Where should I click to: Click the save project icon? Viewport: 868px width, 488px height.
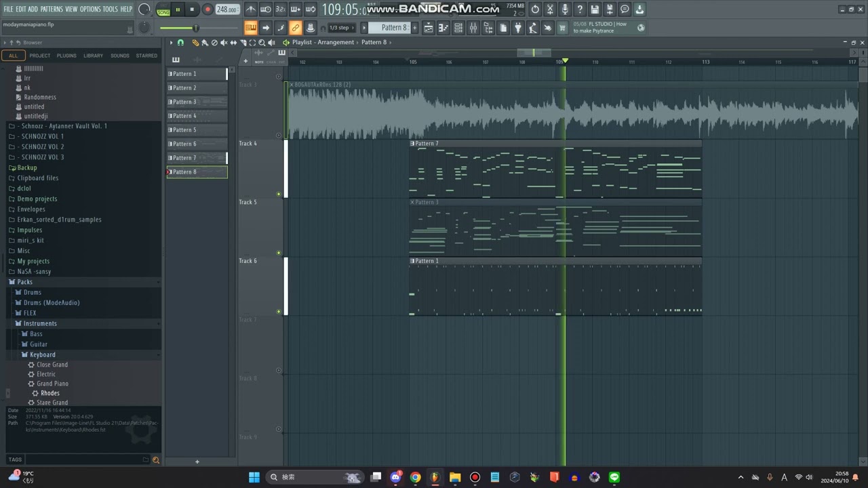[x=595, y=9]
